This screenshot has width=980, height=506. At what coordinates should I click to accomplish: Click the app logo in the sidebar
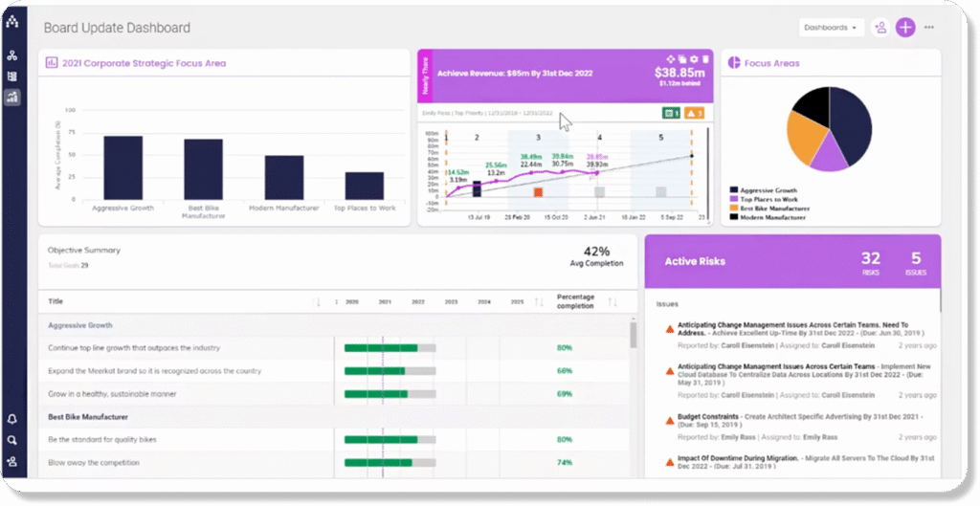pyautogui.click(x=11, y=21)
